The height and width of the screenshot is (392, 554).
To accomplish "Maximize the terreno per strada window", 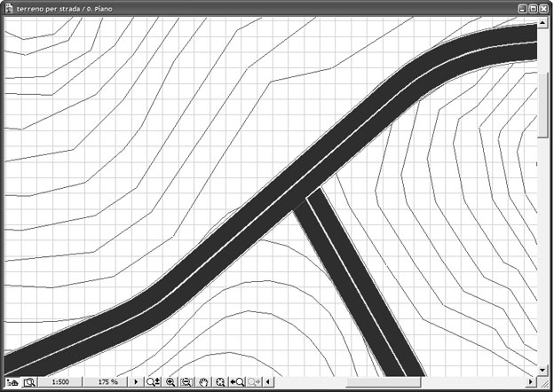I will coord(534,8).
